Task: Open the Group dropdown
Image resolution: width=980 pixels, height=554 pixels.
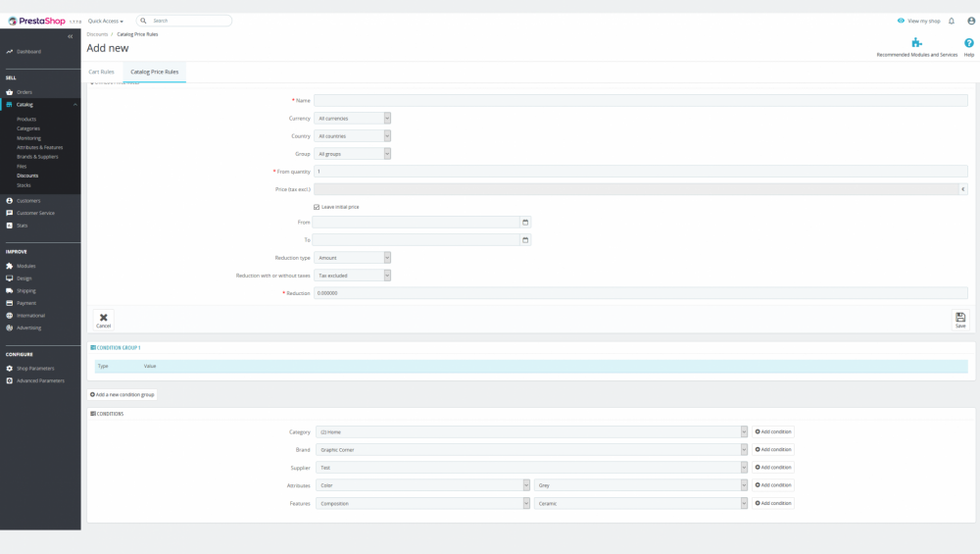Action: coord(353,153)
